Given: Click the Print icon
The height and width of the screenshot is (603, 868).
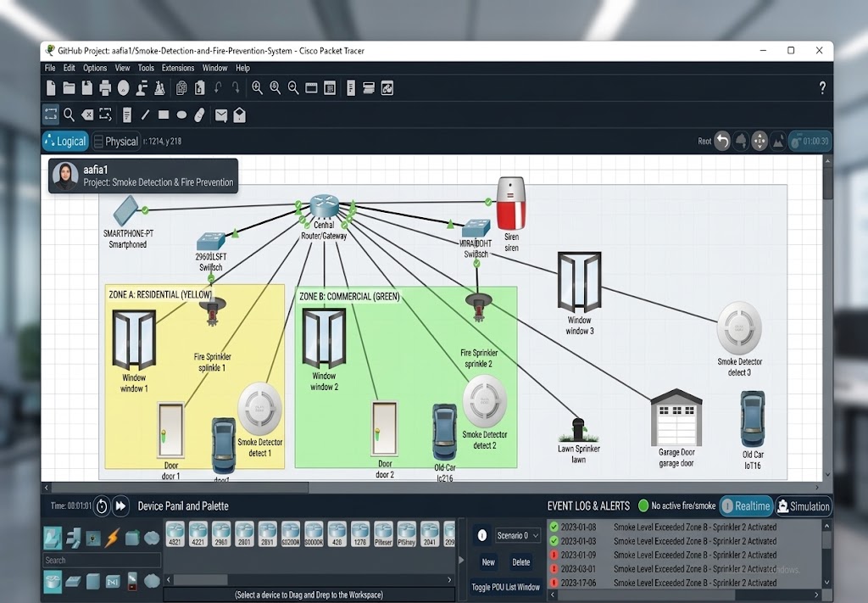Looking at the screenshot, I should point(105,88).
